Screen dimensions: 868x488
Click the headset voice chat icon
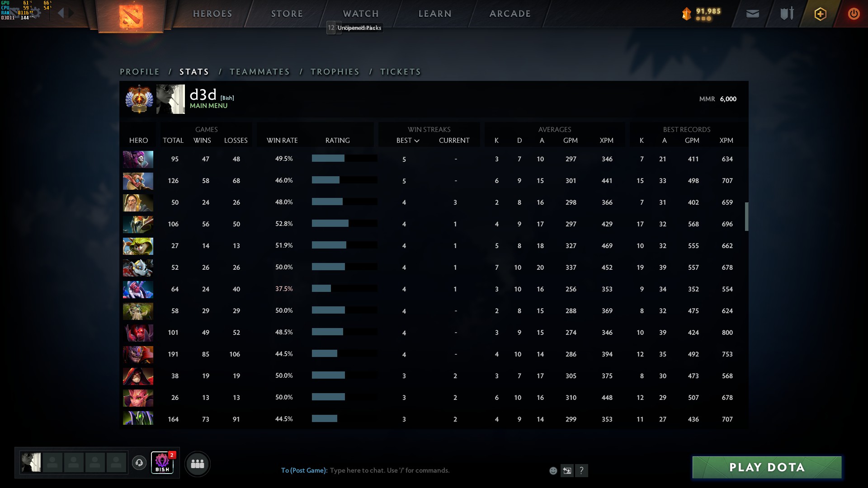click(139, 463)
